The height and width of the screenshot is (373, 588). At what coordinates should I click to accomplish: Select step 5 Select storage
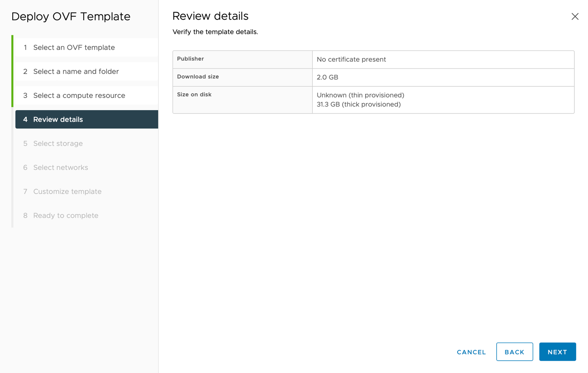pyautogui.click(x=58, y=143)
